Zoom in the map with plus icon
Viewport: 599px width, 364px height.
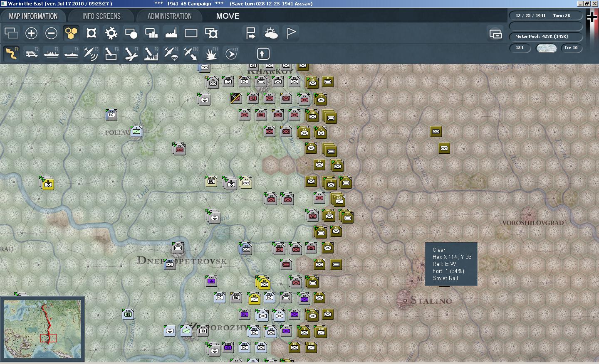pos(31,33)
